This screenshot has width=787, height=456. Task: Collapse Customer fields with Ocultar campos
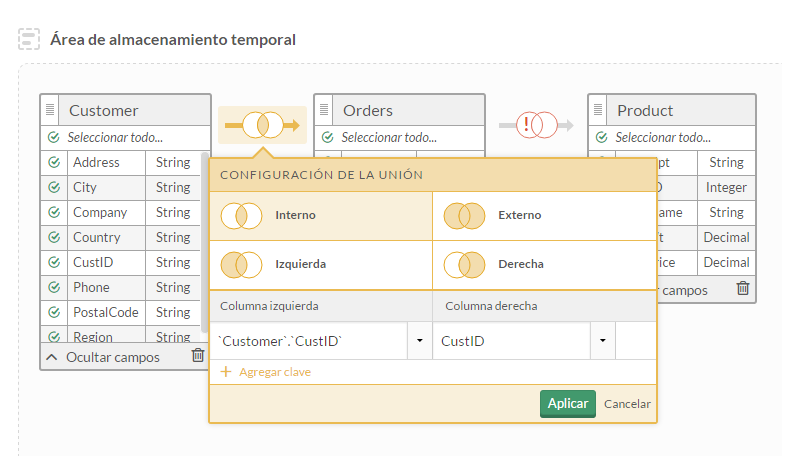102,357
